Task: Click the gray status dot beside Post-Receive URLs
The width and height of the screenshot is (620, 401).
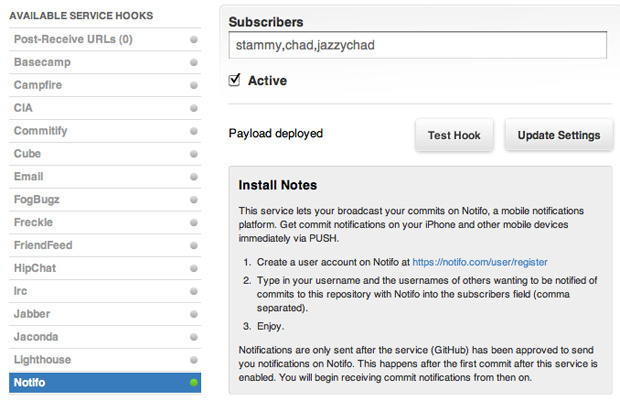Action: (x=194, y=40)
